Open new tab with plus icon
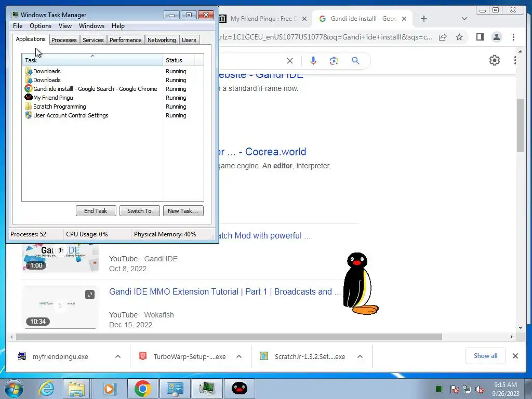The width and height of the screenshot is (532, 399). (x=424, y=19)
